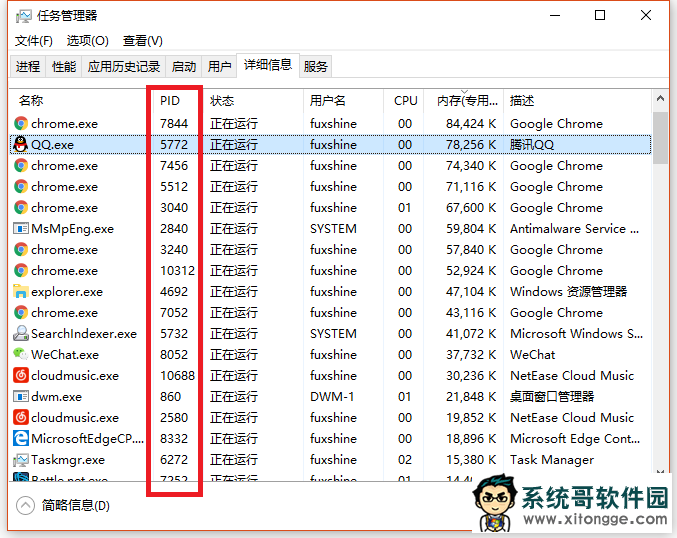This screenshot has width=677, height=538.
Task: Open the 文件(F) menu
Action: (x=34, y=41)
